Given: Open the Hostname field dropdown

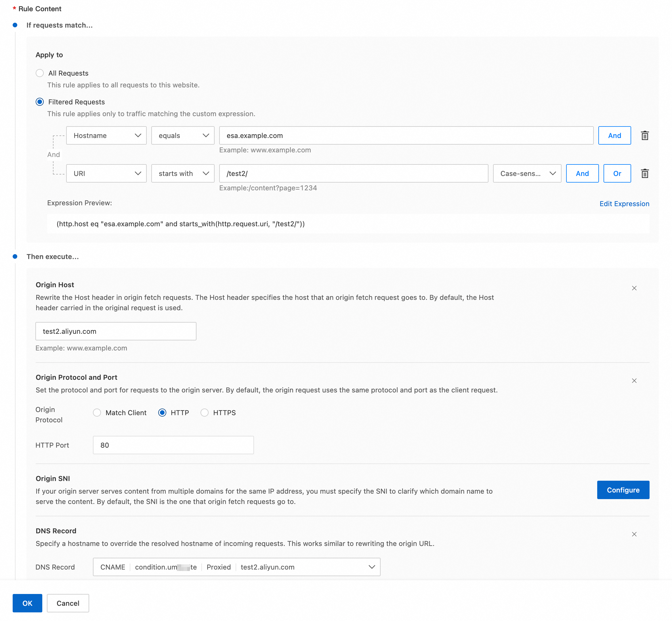Looking at the screenshot, I should pyautogui.click(x=106, y=135).
